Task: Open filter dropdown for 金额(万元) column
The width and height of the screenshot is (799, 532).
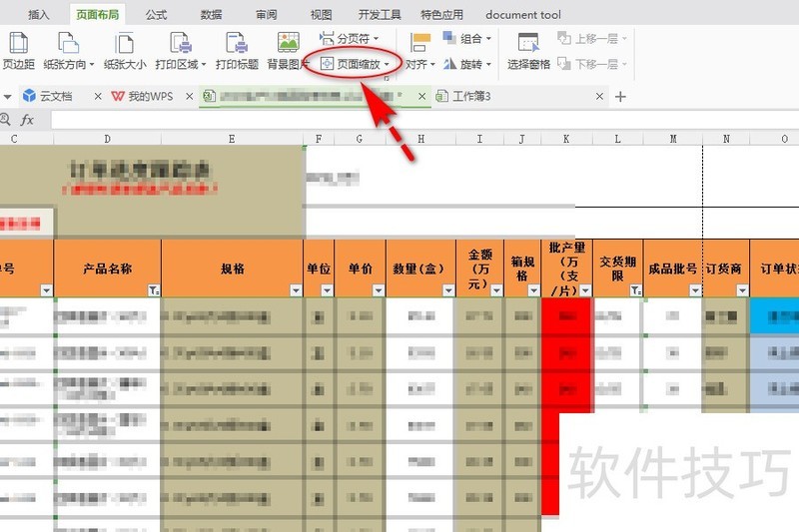Action: point(496,290)
